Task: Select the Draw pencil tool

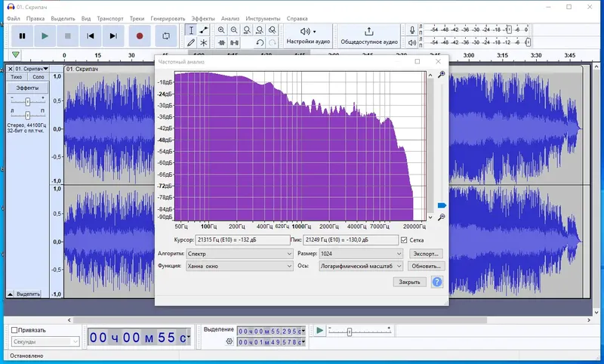Action: pyautogui.click(x=191, y=43)
